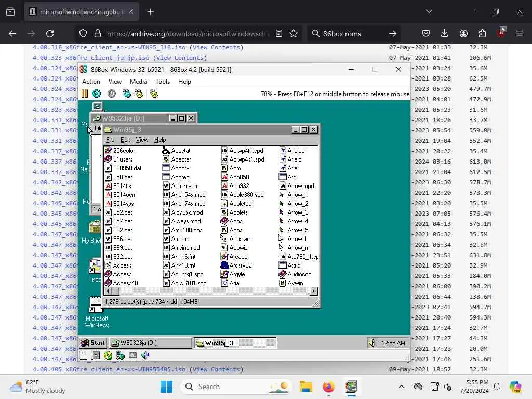Image resolution: width=532 pixels, height=399 pixels.
Task: Pause emulation in the 86Box toolbar
Action: click(85, 94)
